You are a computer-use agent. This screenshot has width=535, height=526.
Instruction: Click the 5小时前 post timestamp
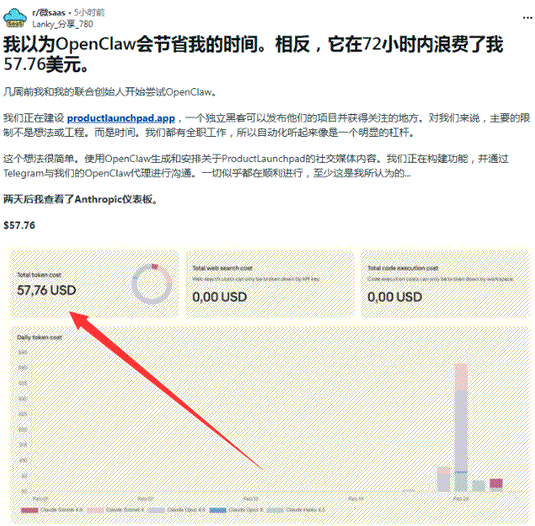pyautogui.click(x=89, y=13)
